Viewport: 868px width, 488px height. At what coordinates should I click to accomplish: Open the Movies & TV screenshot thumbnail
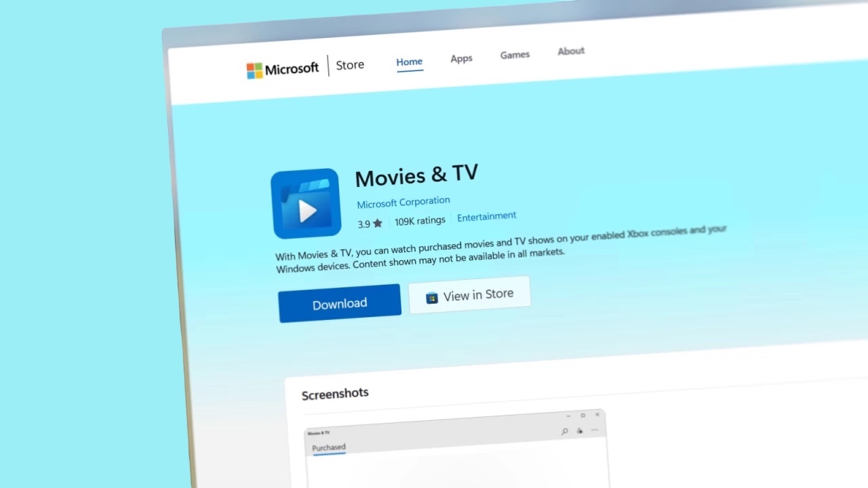(x=456, y=449)
